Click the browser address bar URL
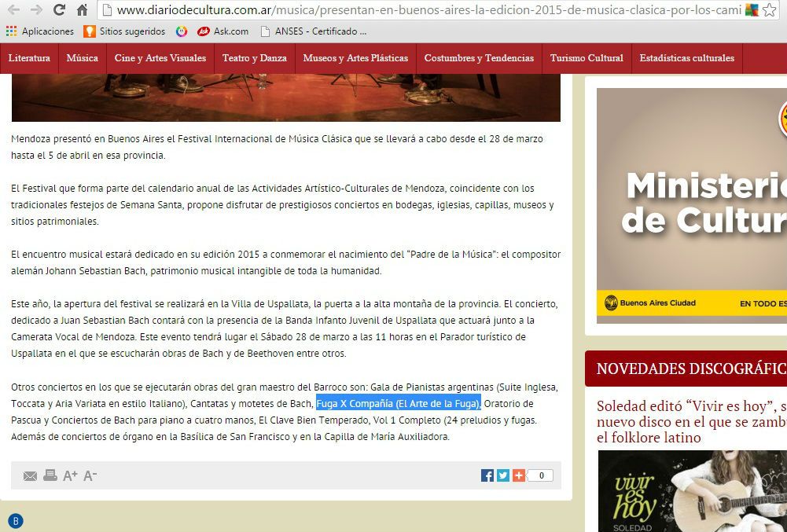The height and width of the screenshot is (532, 787). coord(425,10)
